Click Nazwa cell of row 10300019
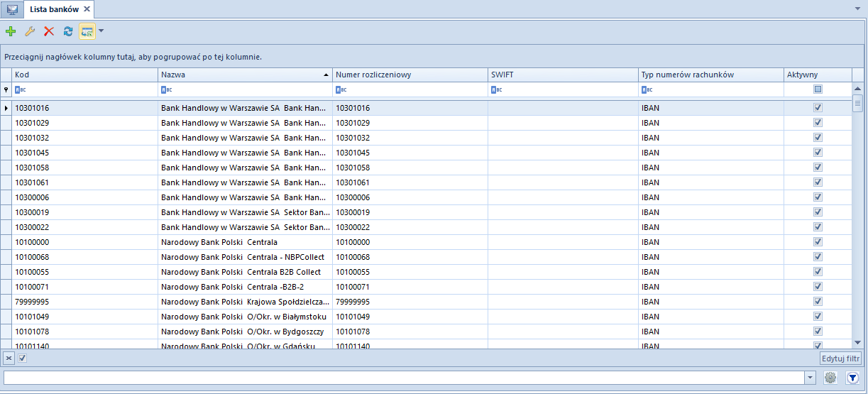The width and height of the screenshot is (868, 394). [245, 212]
